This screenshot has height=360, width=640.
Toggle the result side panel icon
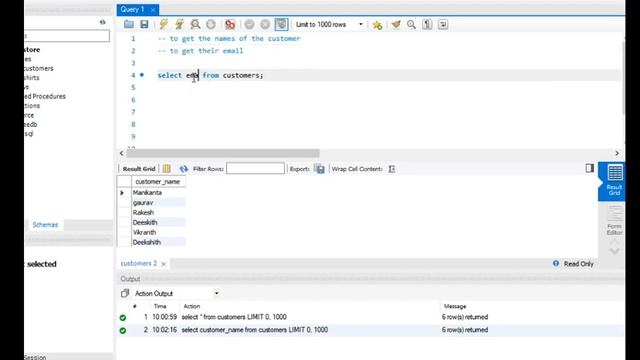coord(589,168)
